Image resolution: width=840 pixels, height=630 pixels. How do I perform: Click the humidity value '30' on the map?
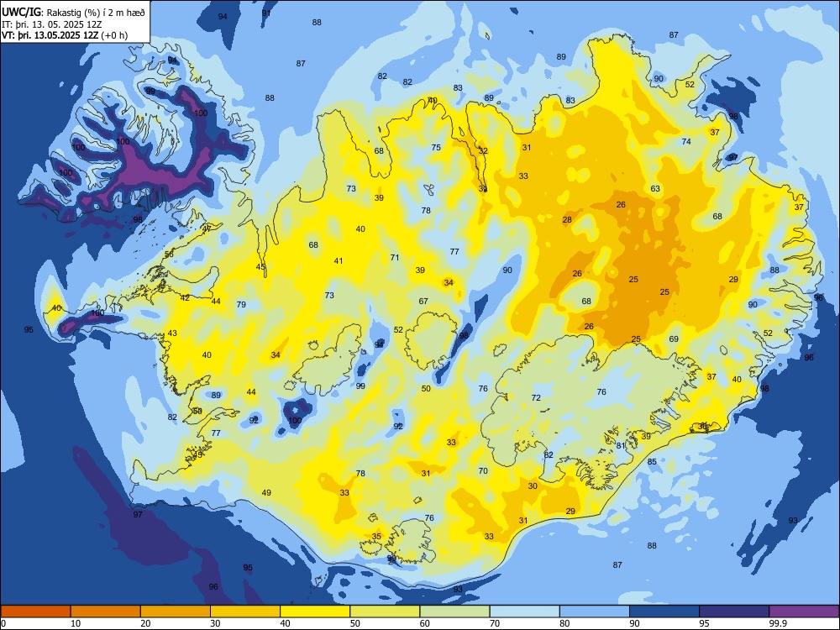point(533,486)
